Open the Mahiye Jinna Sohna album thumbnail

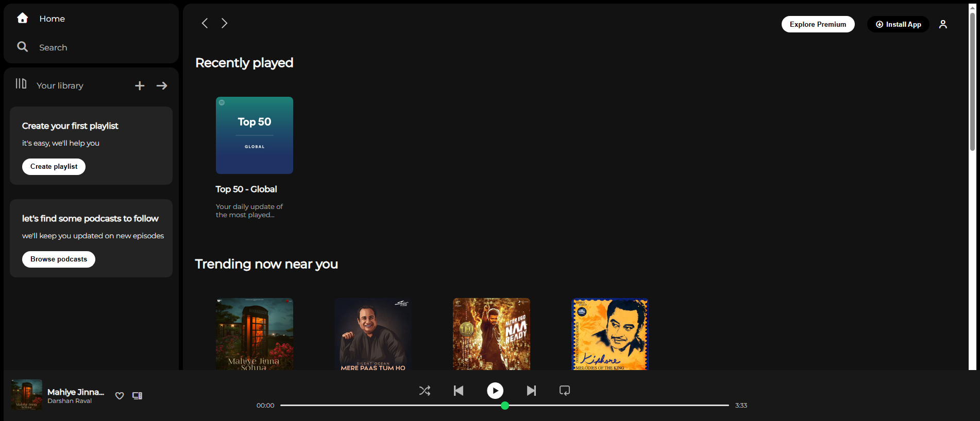click(x=255, y=334)
